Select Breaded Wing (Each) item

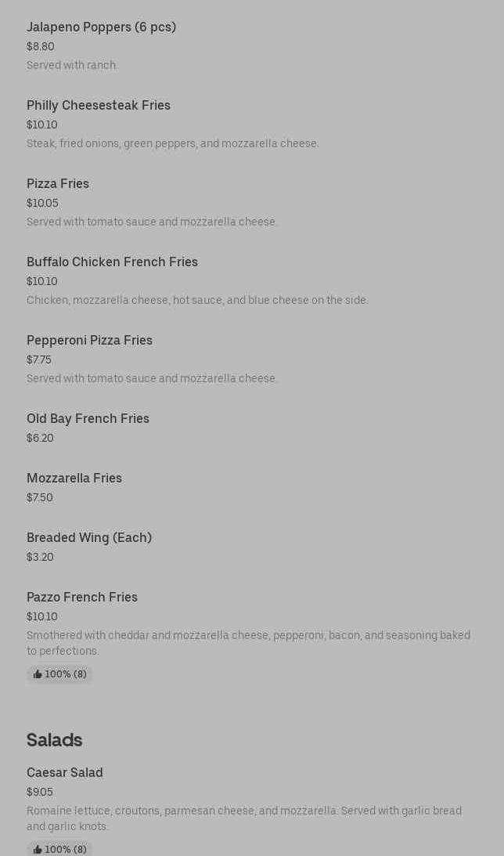[89, 538]
